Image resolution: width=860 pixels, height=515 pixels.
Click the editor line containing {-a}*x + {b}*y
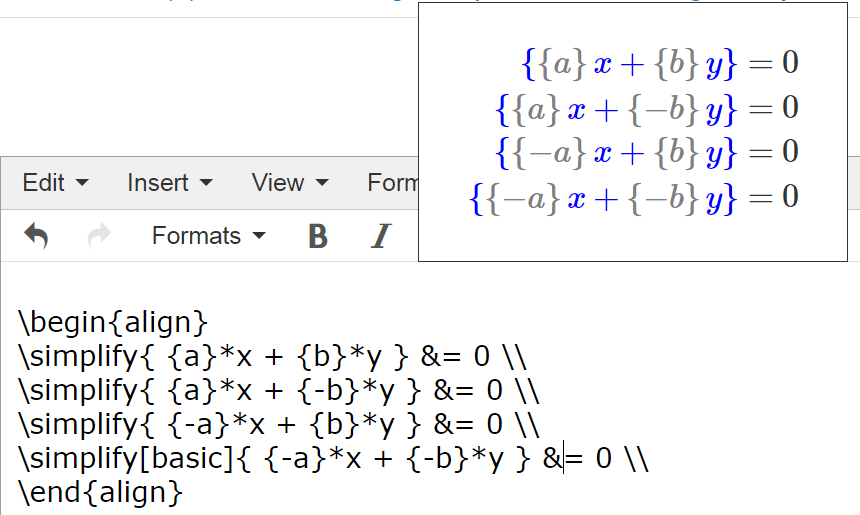[x=279, y=425]
